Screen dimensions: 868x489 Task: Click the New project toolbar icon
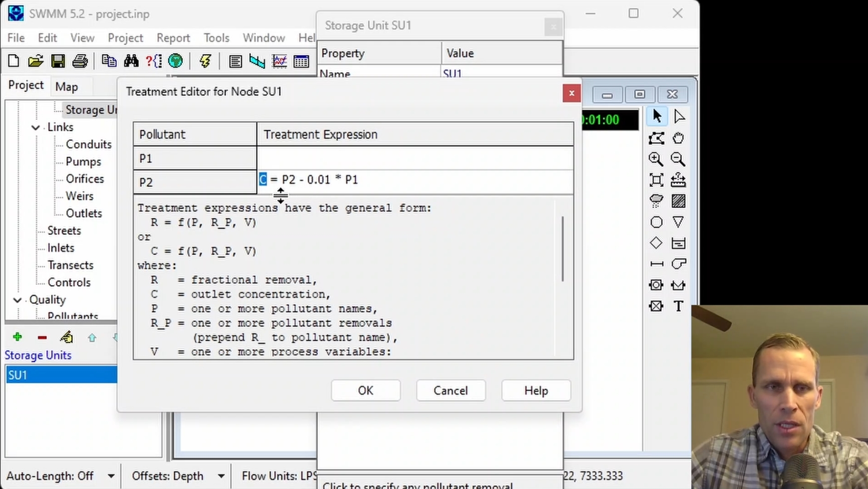point(14,61)
